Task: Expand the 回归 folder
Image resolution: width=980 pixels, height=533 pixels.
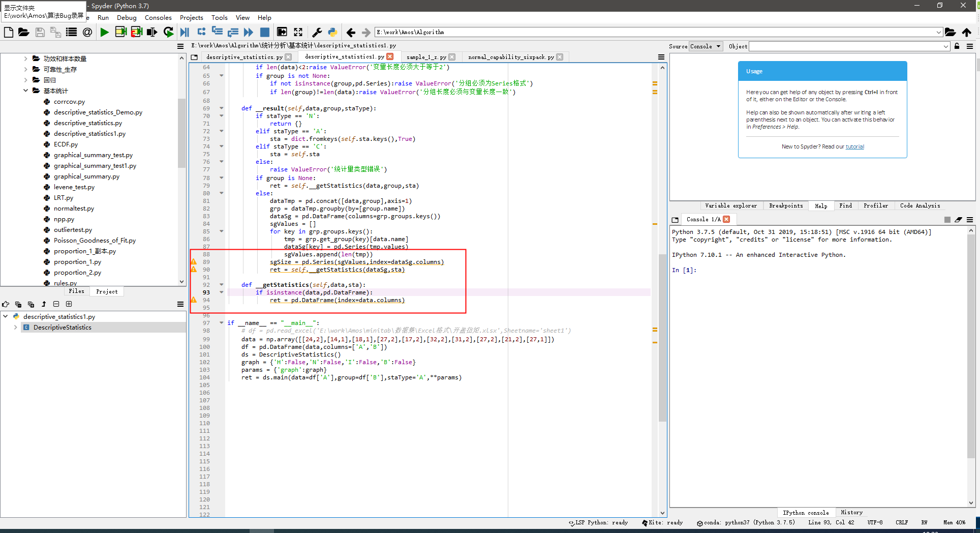Action: 25,80
